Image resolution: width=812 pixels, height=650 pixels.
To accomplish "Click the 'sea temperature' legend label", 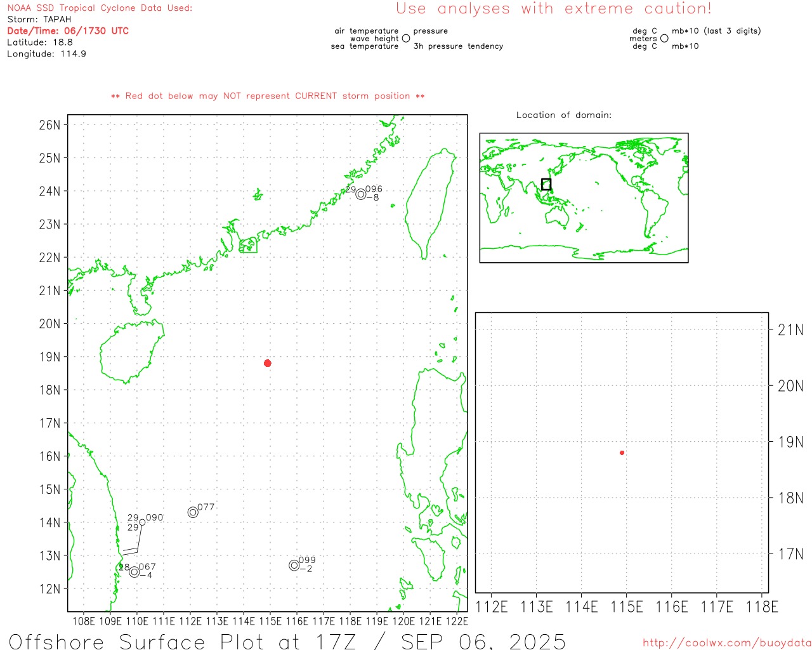I will click(x=365, y=46).
